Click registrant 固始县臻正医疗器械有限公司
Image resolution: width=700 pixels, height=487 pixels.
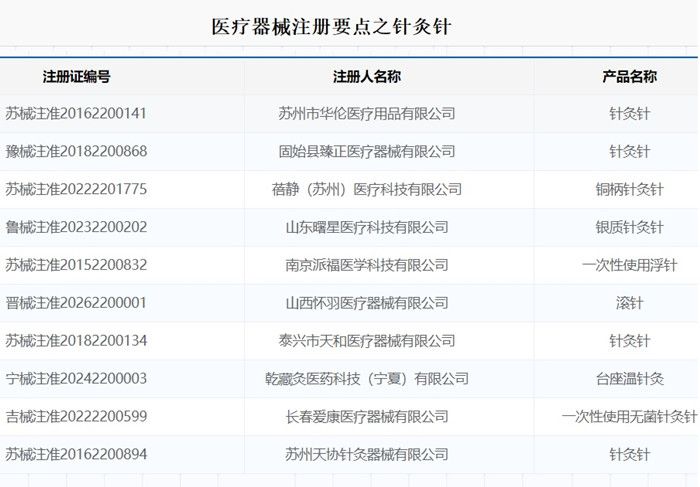pos(367,152)
